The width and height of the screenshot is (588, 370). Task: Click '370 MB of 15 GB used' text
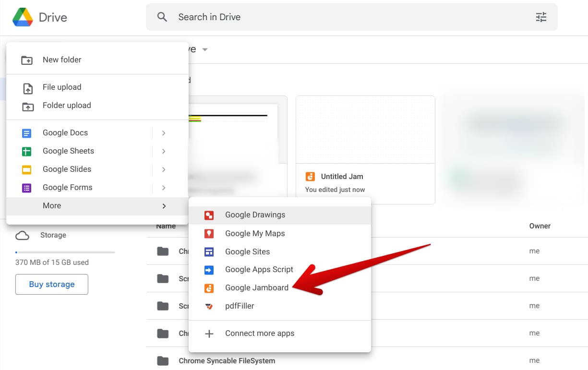coord(52,263)
